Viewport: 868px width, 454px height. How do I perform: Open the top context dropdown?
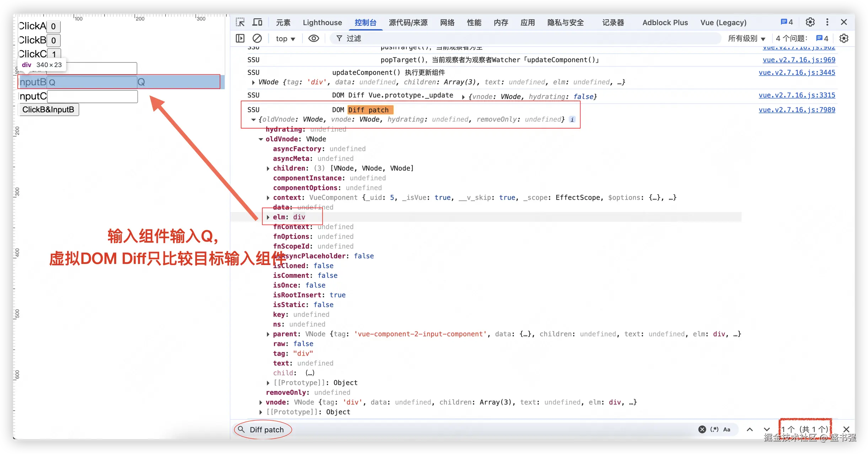[x=285, y=39]
